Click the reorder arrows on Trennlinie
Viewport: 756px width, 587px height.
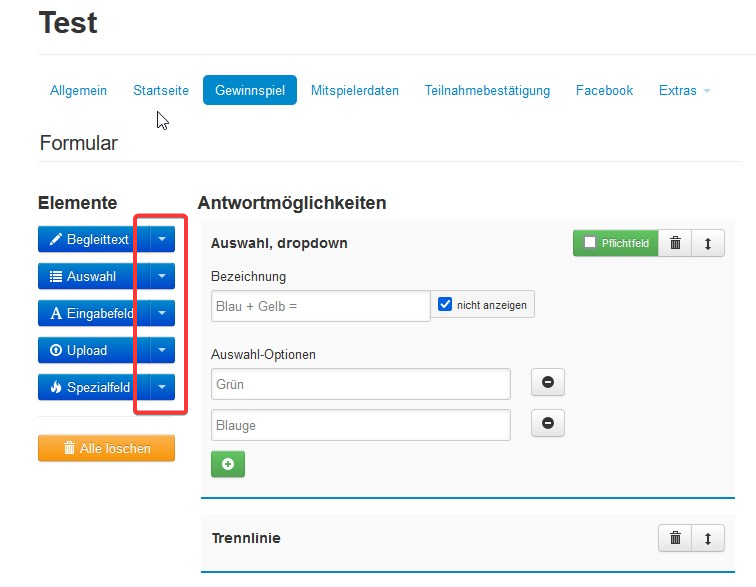click(708, 538)
